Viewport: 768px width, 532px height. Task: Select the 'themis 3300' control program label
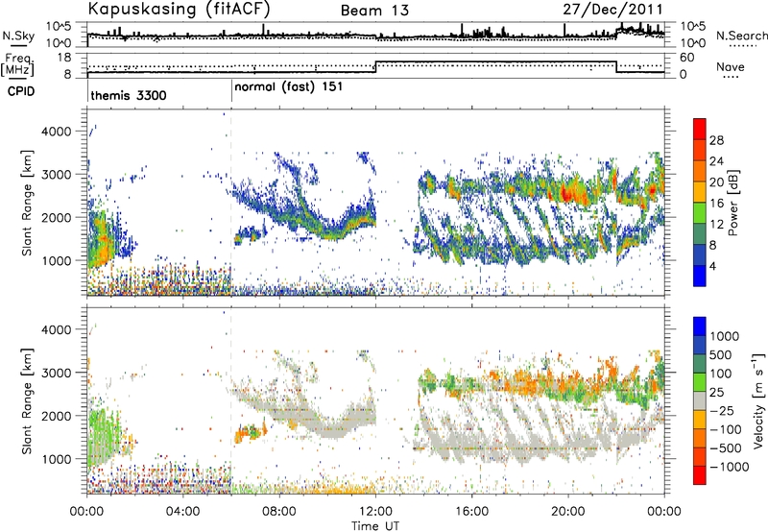129,95
